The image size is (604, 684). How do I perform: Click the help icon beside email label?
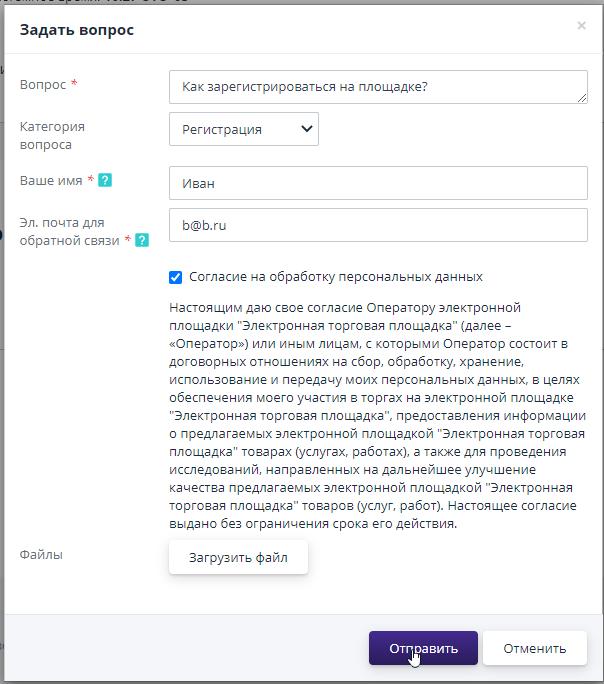click(x=142, y=240)
